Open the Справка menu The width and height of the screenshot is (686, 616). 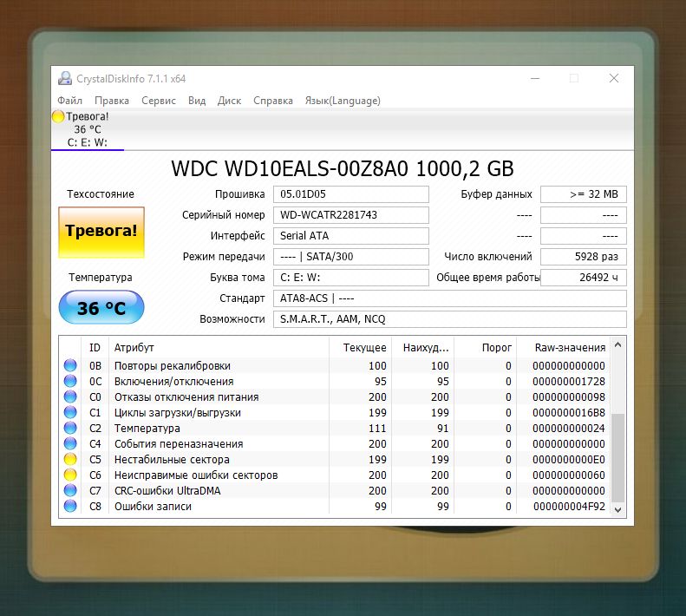[x=273, y=101]
